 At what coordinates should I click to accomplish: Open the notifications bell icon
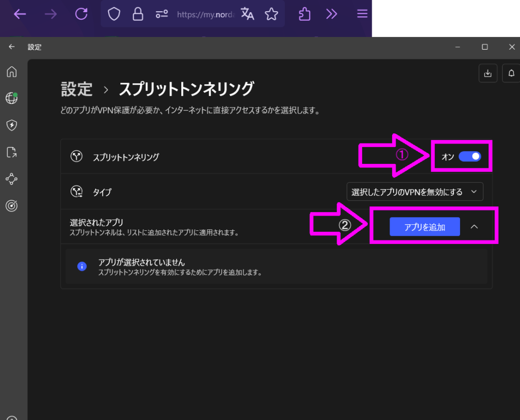(x=511, y=73)
